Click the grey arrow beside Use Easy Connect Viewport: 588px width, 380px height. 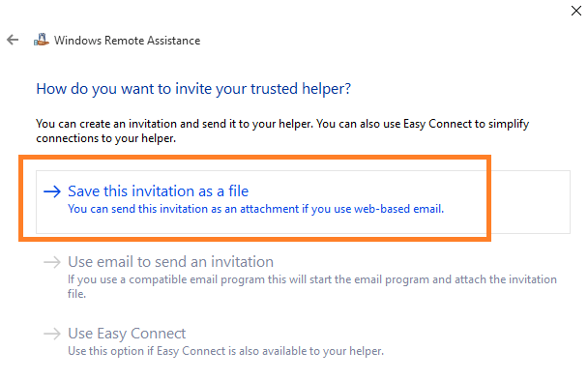[52, 334]
